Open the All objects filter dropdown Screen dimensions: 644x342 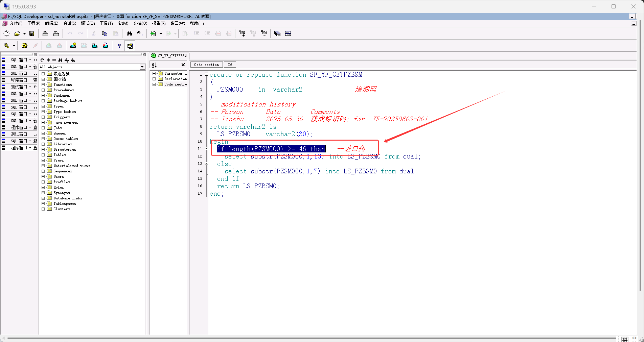click(142, 67)
